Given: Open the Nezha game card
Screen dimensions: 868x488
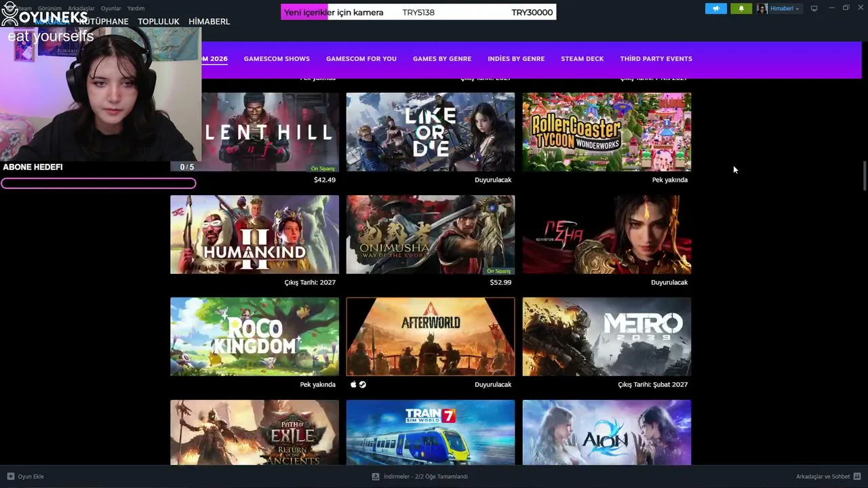Looking at the screenshot, I should (607, 235).
